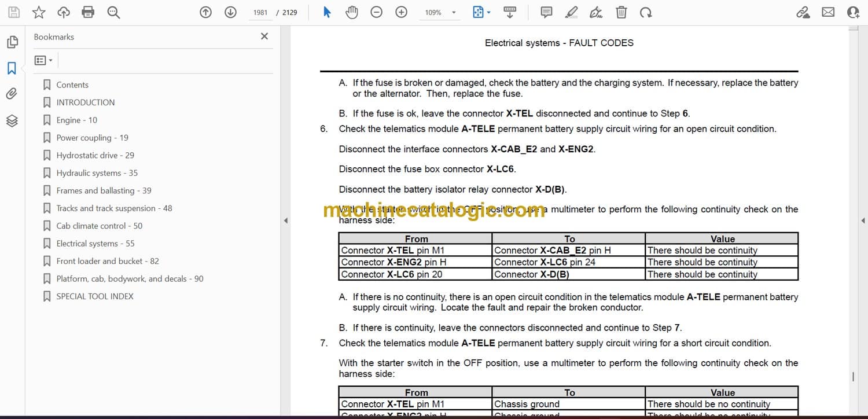Click the vertical scrollbar thumb
868x419 pixels.
coord(854,377)
